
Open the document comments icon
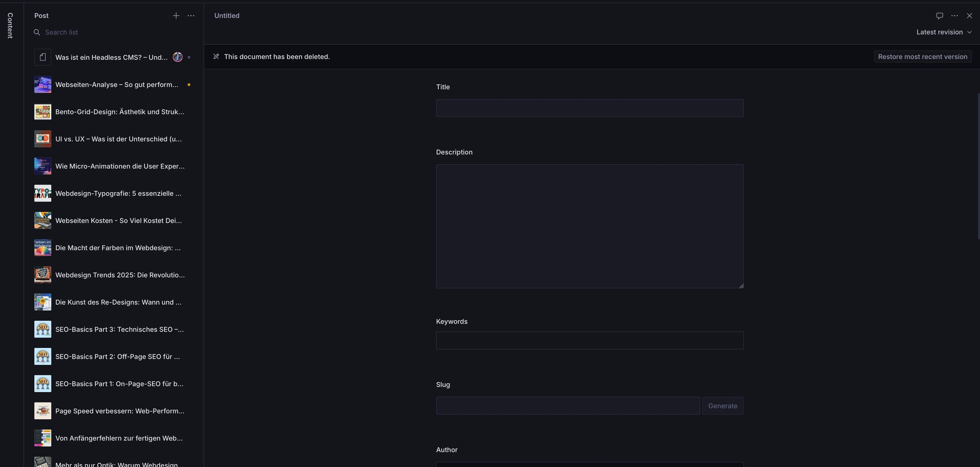pos(939,16)
